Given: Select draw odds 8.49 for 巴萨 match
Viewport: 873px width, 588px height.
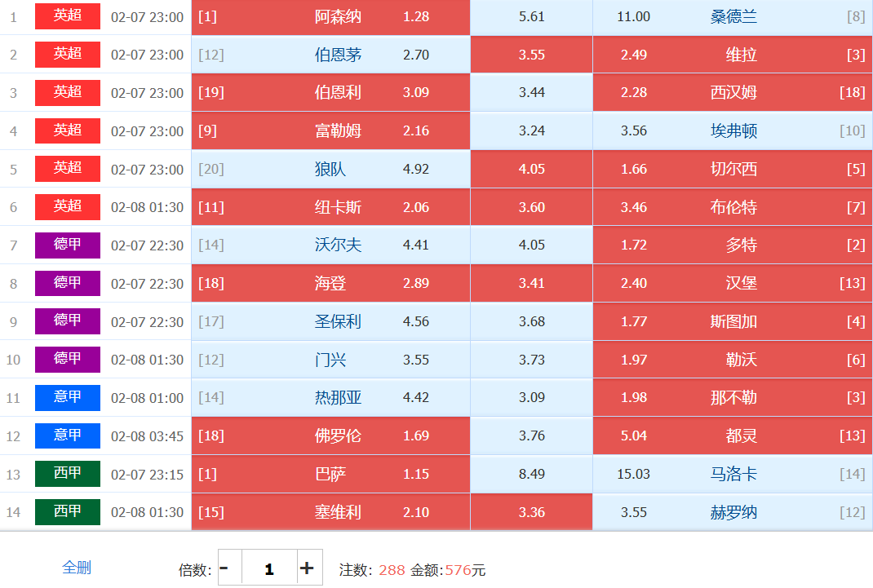Looking at the screenshot, I should (531, 474).
